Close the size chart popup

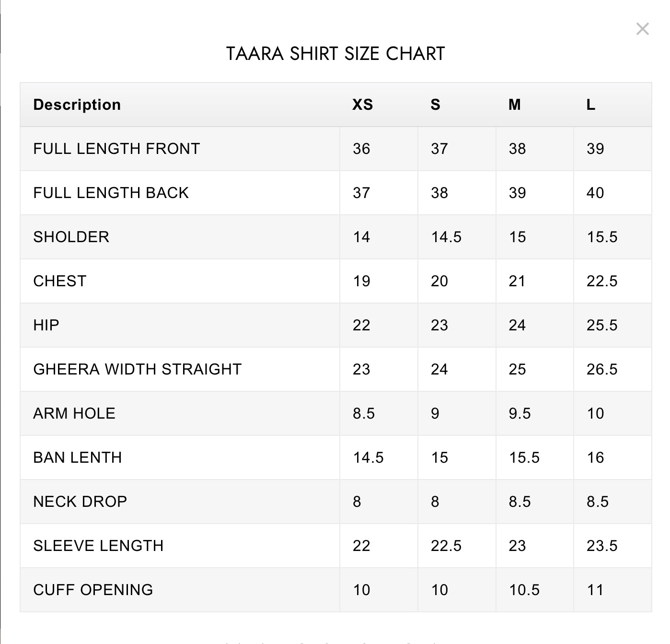(642, 29)
